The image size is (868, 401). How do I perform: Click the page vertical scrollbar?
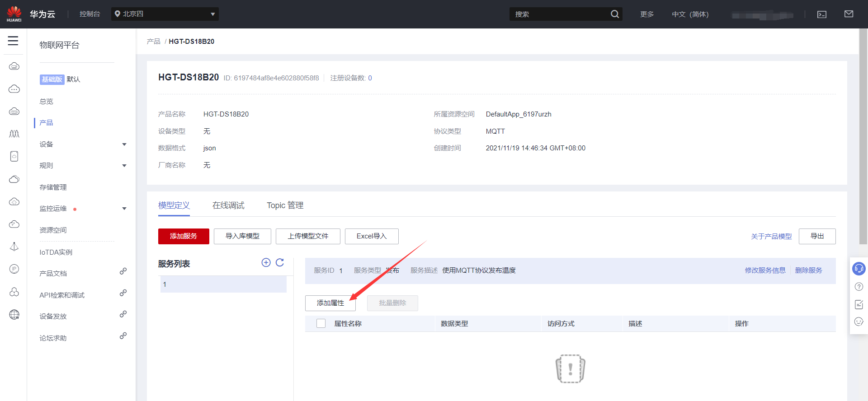coord(863,135)
